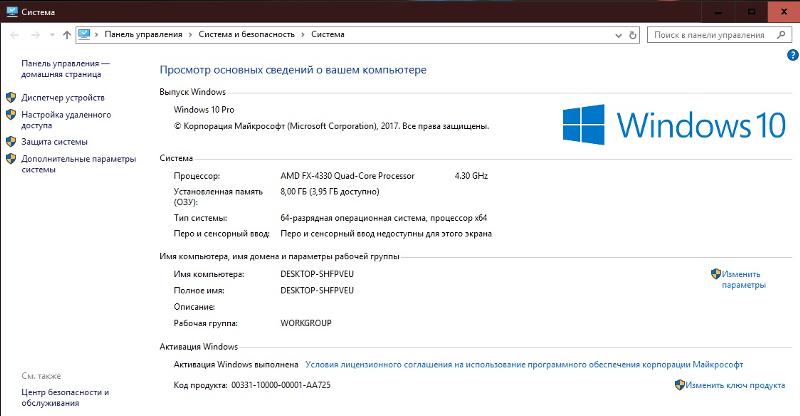This screenshot has width=800, height=416.
Task: Open the recent locations dropdown arrow
Action: point(52,35)
